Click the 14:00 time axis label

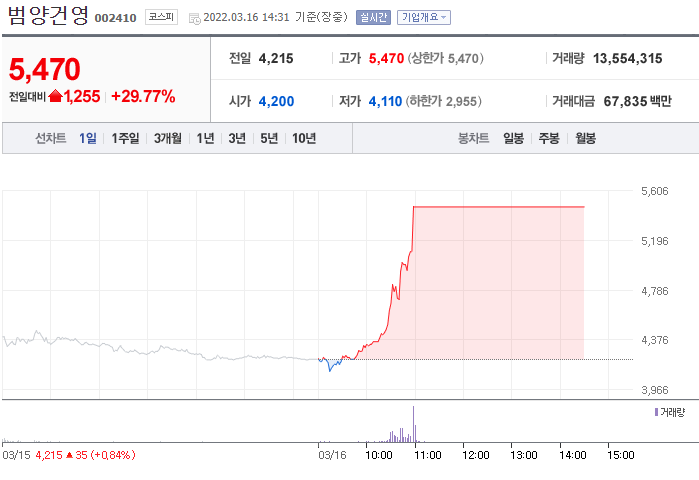[572, 455]
